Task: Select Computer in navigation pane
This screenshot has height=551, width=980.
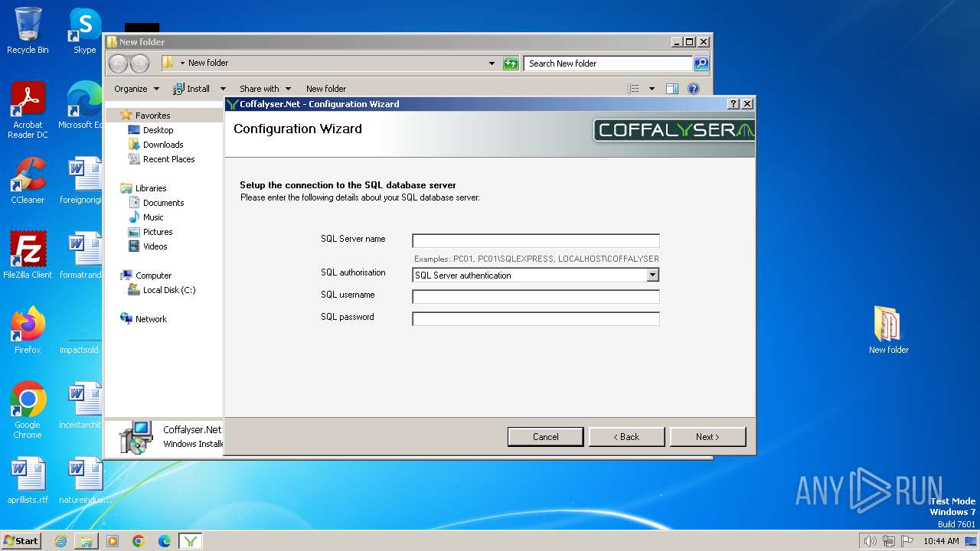Action: (x=153, y=275)
